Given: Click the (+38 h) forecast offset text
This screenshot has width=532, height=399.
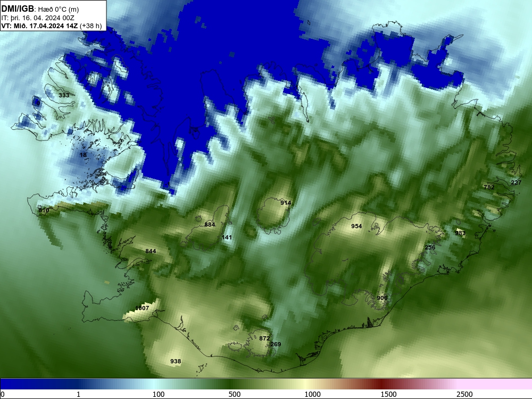Looking at the screenshot, I should point(91,26).
